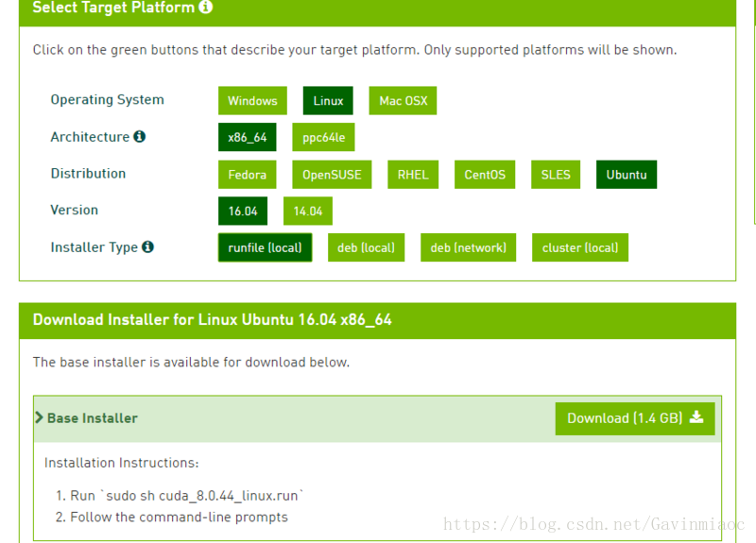
Task: Pick x86_64 architecture
Action: coord(247,137)
